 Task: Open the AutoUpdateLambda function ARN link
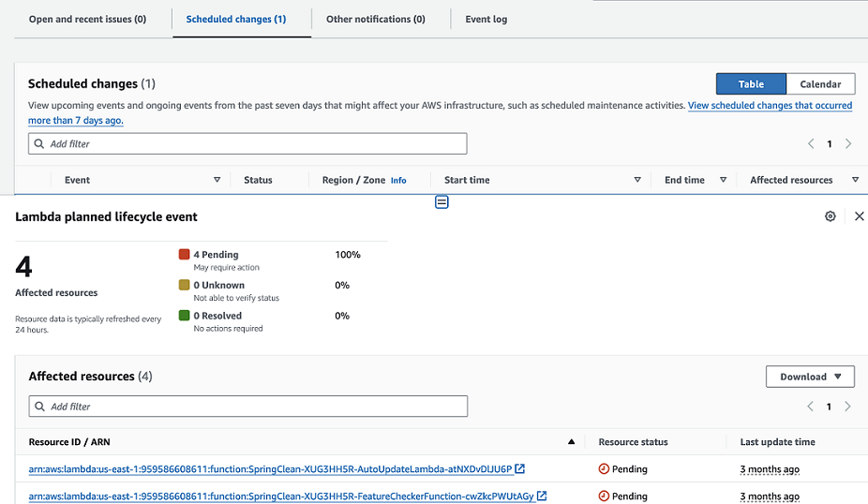point(270,469)
